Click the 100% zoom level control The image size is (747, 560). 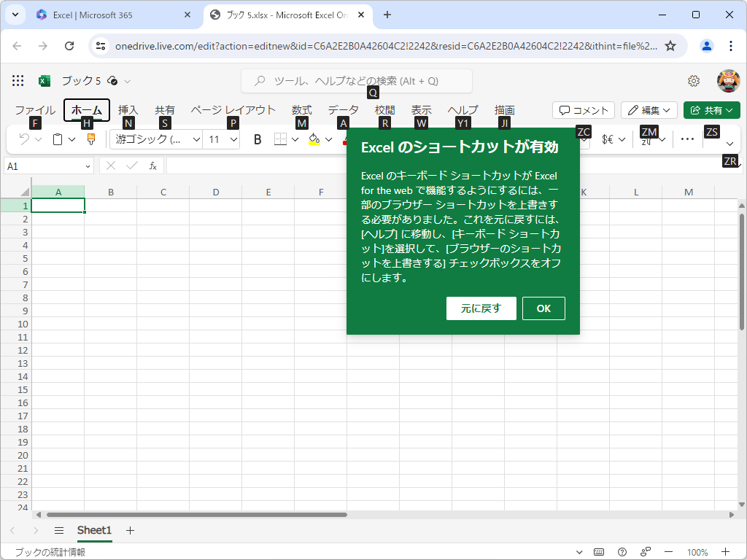pyautogui.click(x=697, y=552)
